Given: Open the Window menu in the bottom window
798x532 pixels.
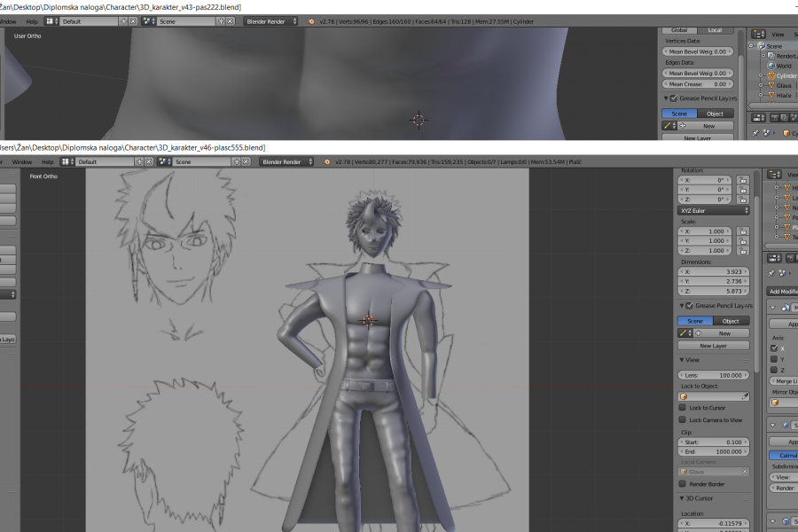Looking at the screenshot, I should pyautogui.click(x=22, y=162).
